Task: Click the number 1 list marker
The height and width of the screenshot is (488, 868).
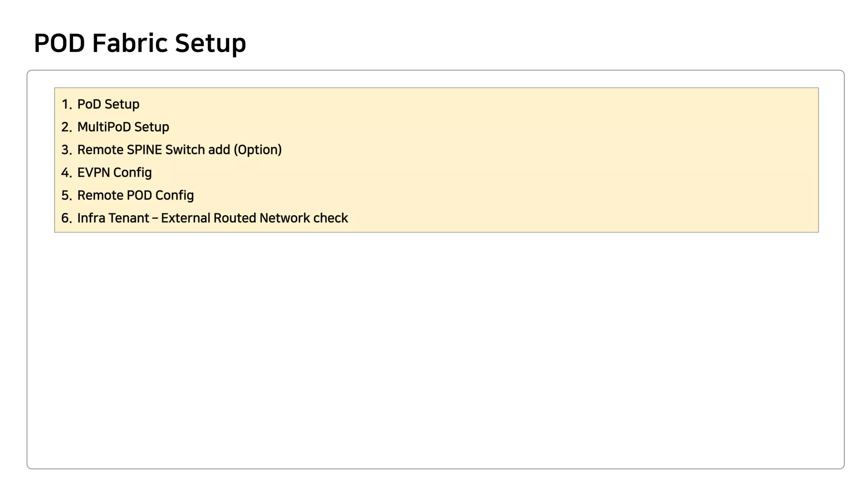Action: tap(67, 104)
